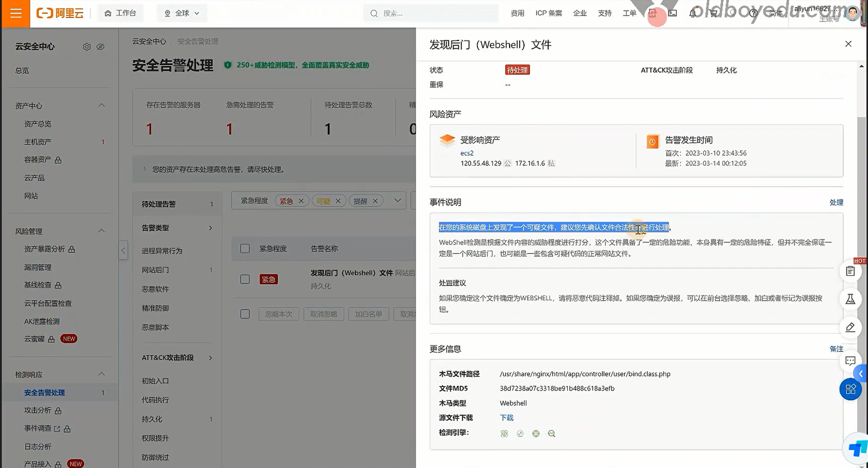
Task: Open the notification bell
Action: 693,13
